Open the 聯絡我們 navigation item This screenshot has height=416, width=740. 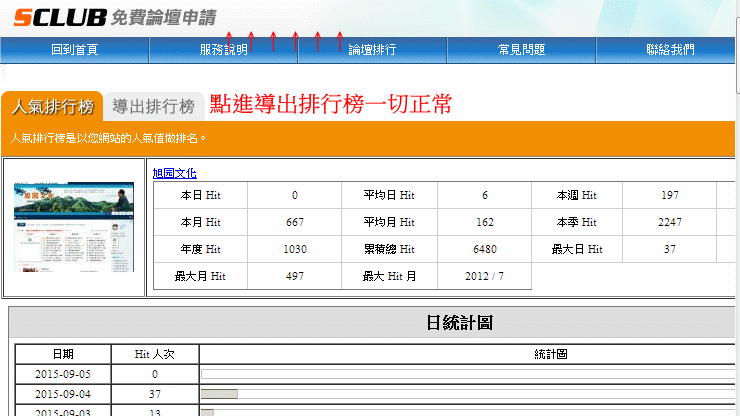tap(670, 50)
